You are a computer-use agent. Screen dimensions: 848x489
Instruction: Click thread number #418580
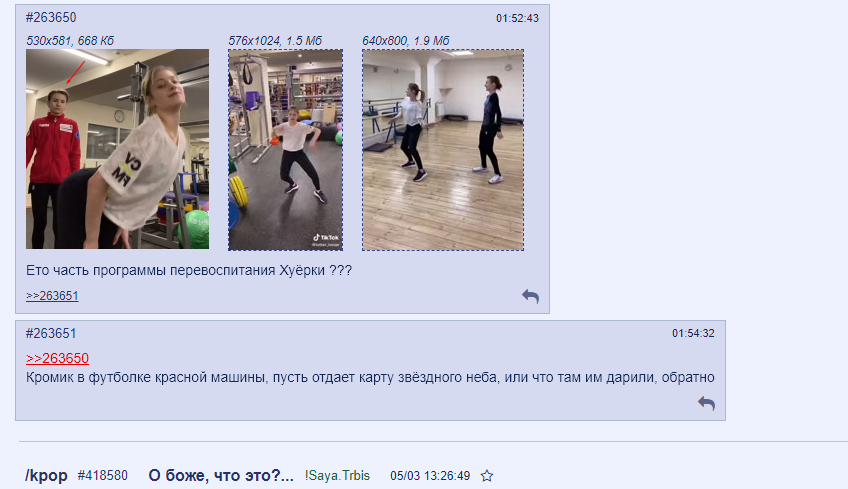click(x=103, y=475)
